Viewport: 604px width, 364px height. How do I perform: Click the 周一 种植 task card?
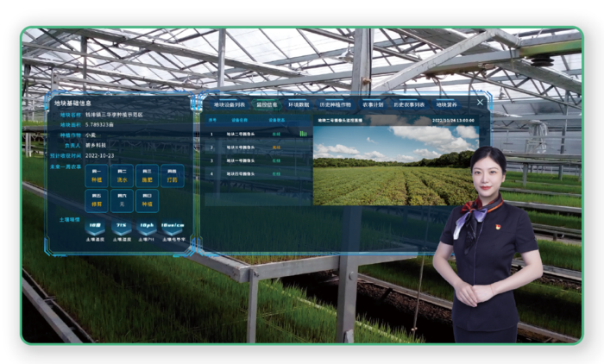(x=97, y=176)
